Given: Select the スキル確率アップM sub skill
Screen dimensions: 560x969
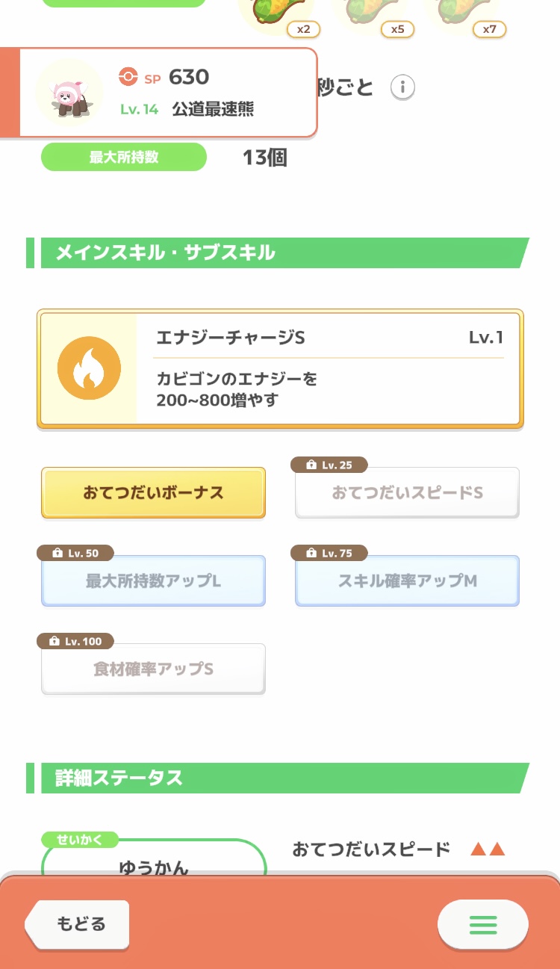Looking at the screenshot, I should tap(407, 581).
